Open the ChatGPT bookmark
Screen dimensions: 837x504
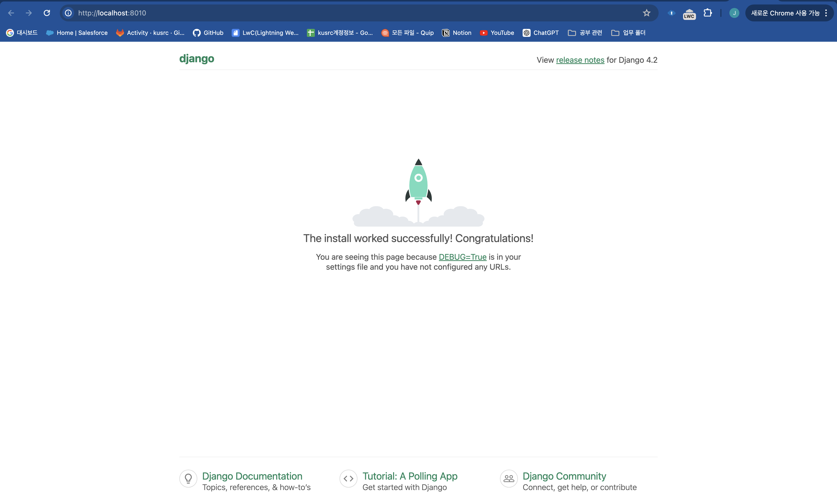coord(541,33)
